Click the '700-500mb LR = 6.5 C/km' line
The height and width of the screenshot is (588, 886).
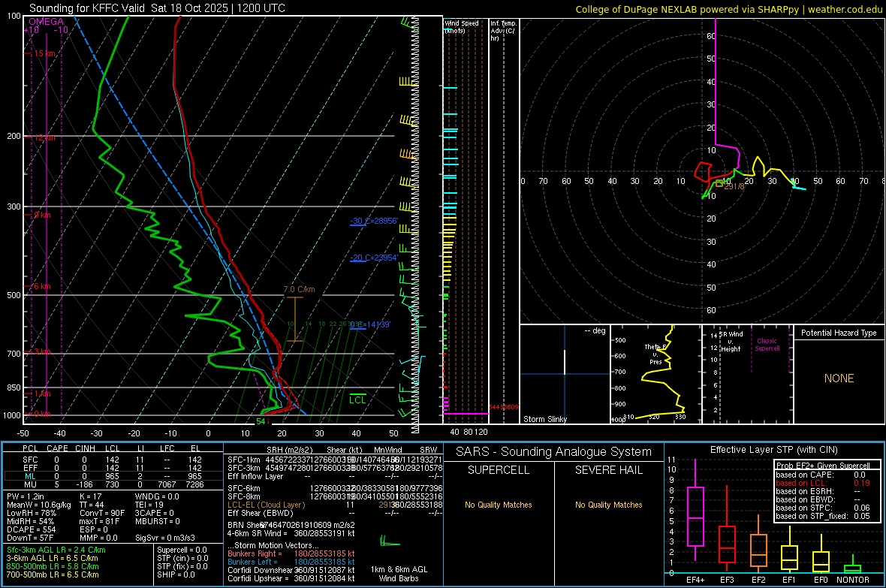[x=53, y=574]
